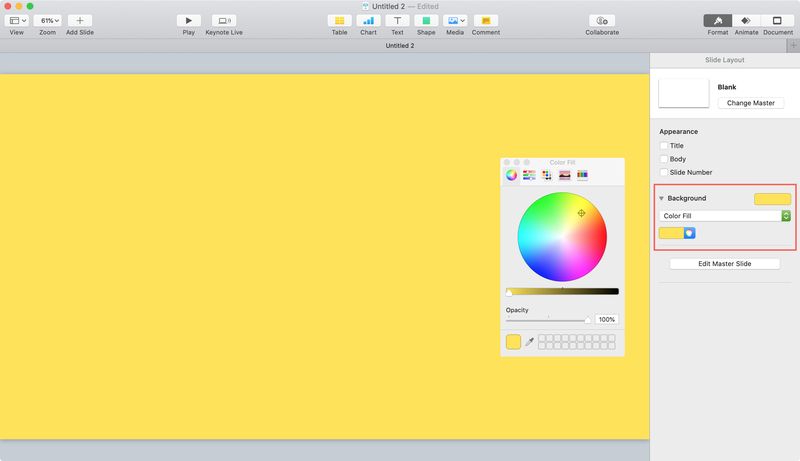Click the Slide Layout panel header
Screen dimensions: 800x461
coord(724,60)
